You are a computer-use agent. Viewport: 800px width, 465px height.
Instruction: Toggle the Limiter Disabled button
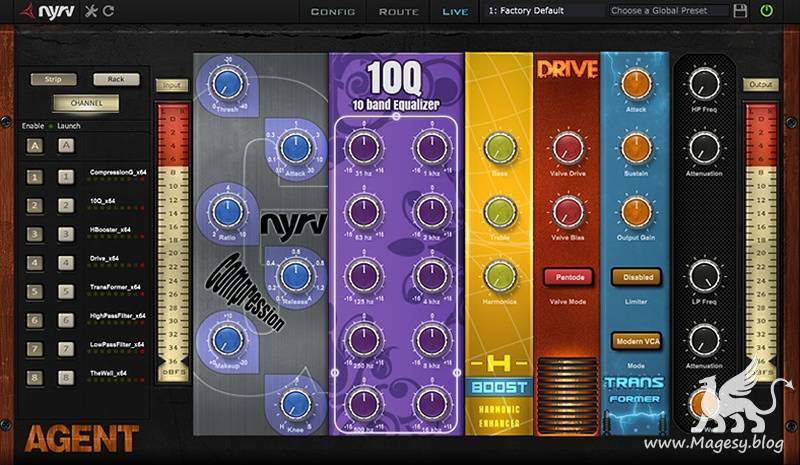pyautogui.click(x=637, y=277)
